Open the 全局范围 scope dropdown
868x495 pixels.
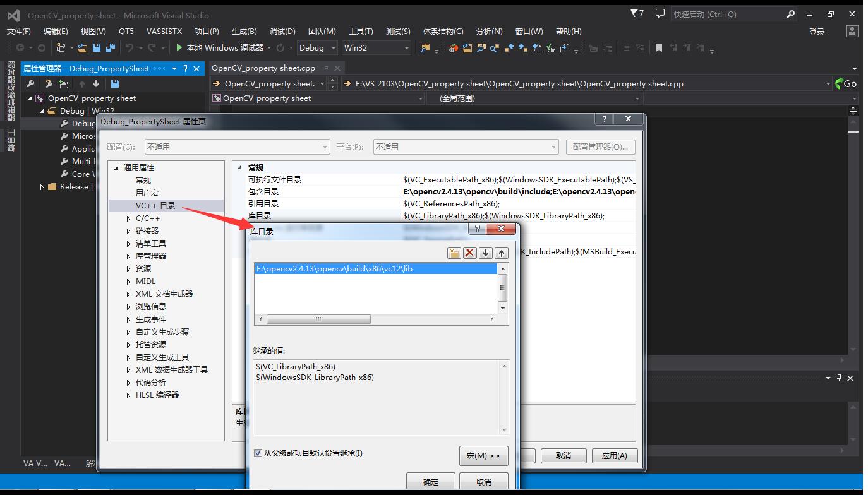534,98
